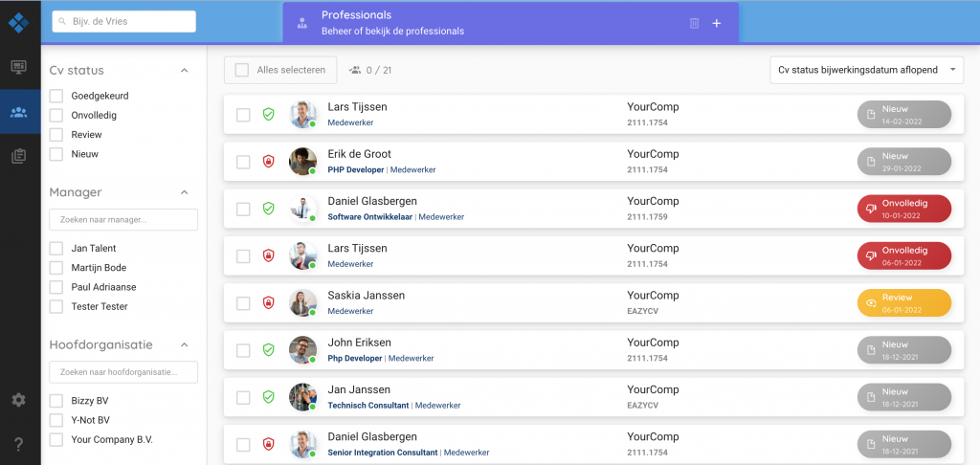Click the green shield icon for John Eriksen

(269, 350)
